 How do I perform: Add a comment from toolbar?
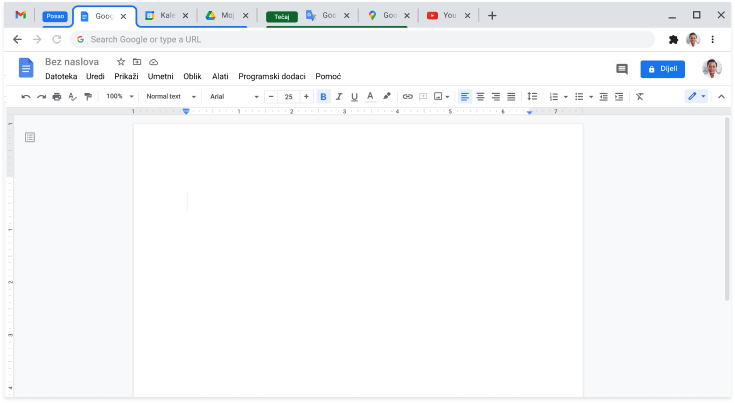tap(423, 97)
